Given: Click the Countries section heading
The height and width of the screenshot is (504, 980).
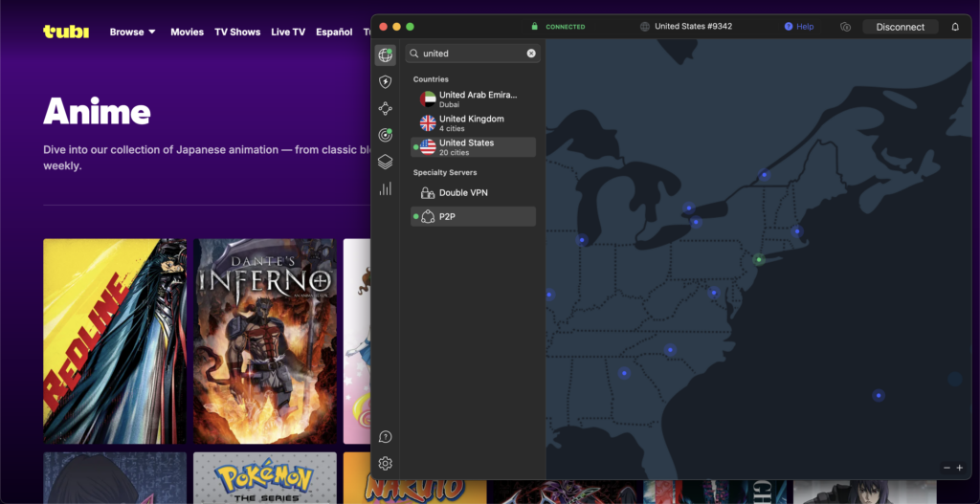Looking at the screenshot, I should point(431,79).
